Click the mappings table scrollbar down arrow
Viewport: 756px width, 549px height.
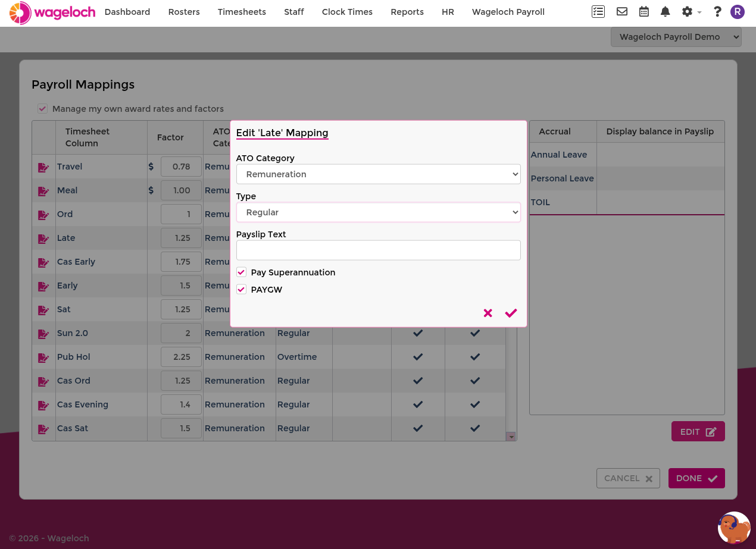coord(511,437)
